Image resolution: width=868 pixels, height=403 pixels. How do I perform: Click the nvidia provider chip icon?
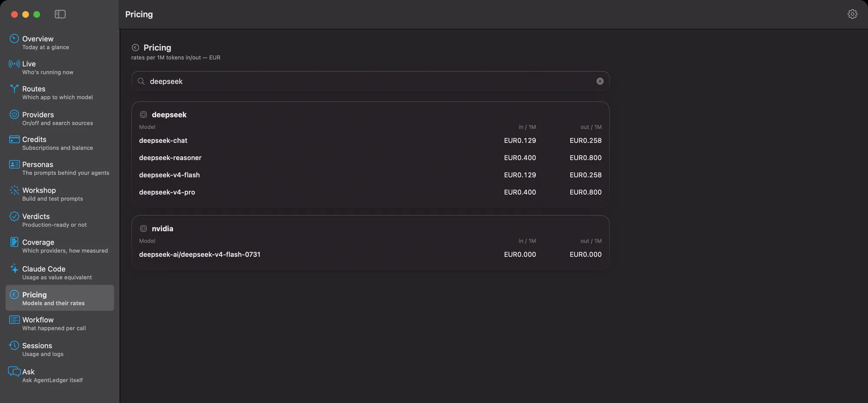coord(143,229)
